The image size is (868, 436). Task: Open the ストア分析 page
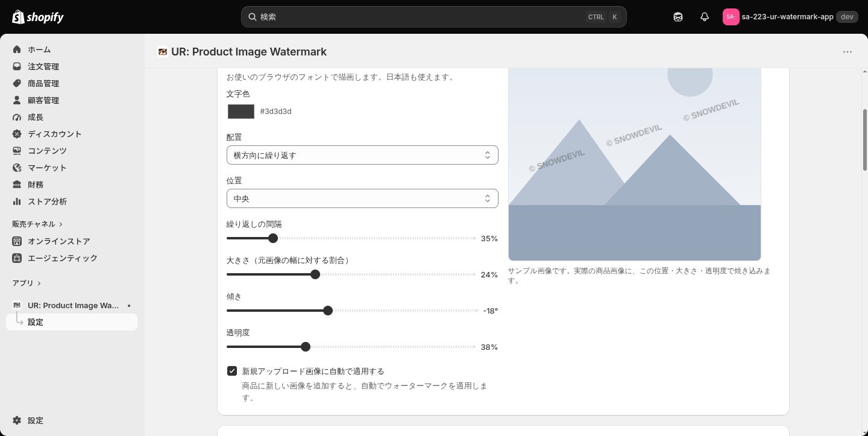click(72, 201)
